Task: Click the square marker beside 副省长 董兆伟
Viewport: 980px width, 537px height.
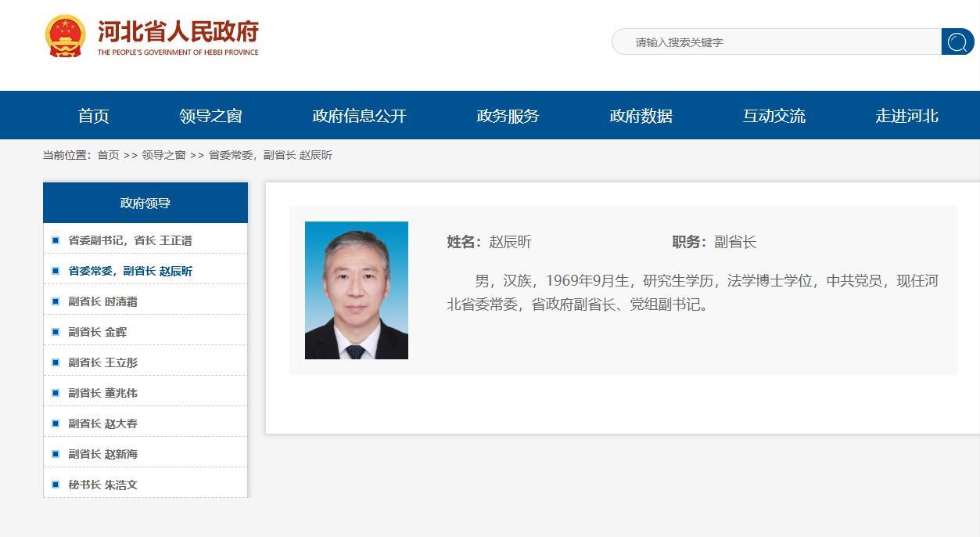Action: pos(55,391)
